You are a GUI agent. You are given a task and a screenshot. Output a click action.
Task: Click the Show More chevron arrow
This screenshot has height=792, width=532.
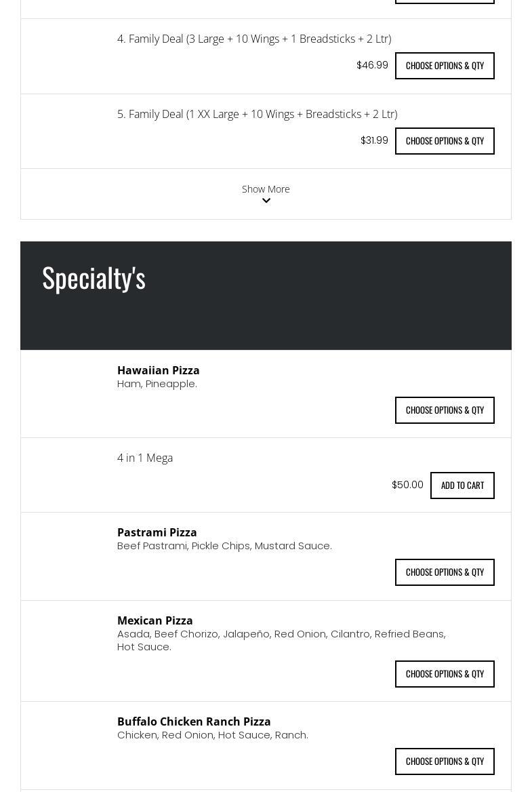tap(266, 201)
